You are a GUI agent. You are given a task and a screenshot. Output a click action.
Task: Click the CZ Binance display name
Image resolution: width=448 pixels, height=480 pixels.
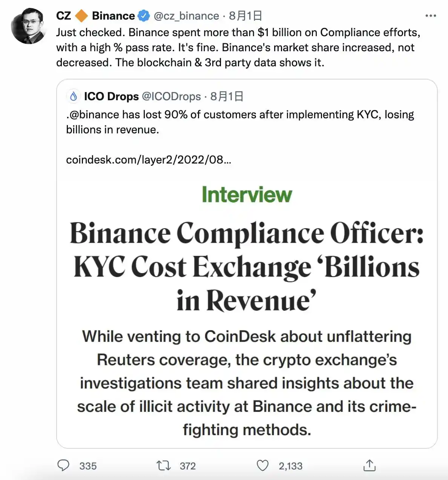coord(95,16)
